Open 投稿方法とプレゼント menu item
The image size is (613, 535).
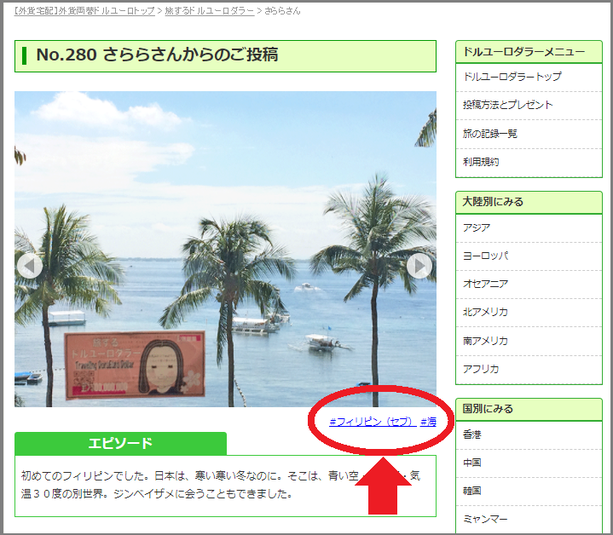[508, 105]
